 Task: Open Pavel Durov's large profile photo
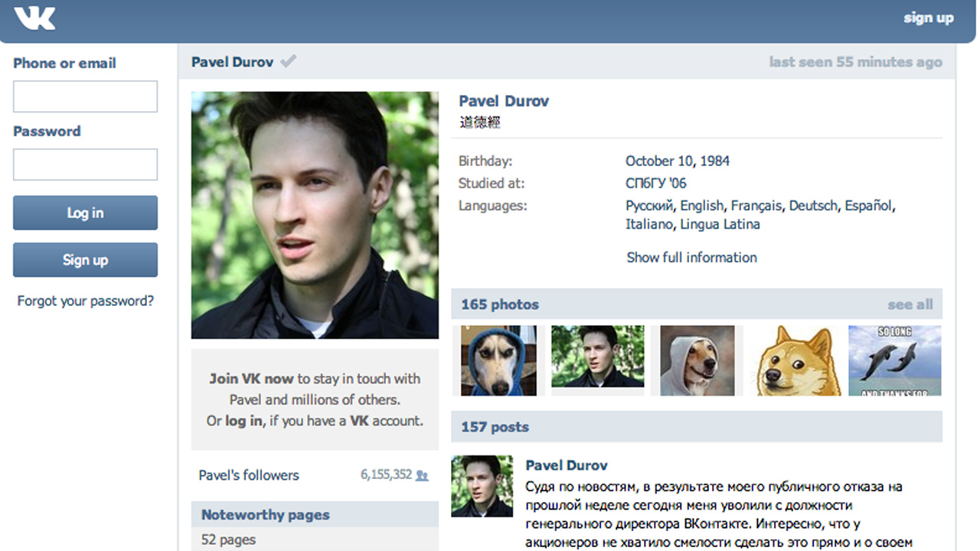tap(315, 215)
